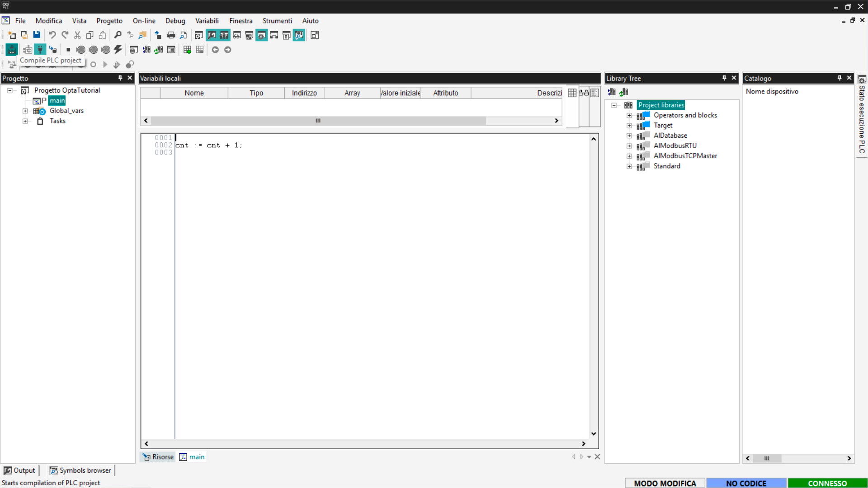This screenshot has height=488, width=868.
Task: Switch to the Risorse tab
Action: [158, 457]
